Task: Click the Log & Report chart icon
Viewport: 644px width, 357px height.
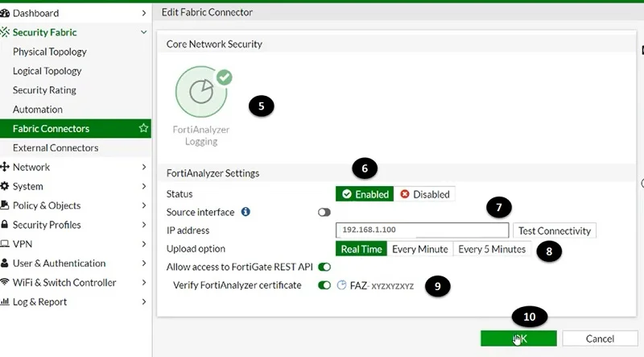Action: click(5, 301)
